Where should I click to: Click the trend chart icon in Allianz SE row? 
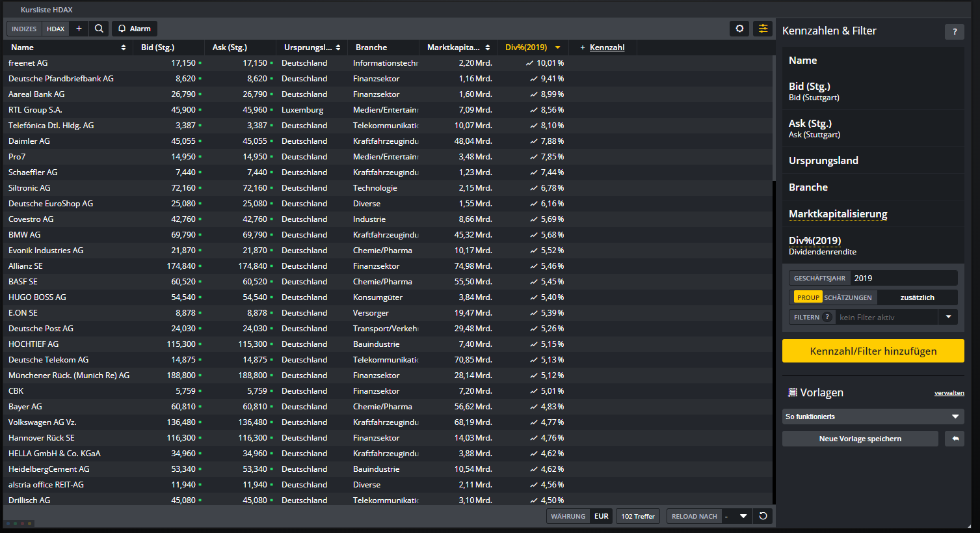[x=534, y=266]
